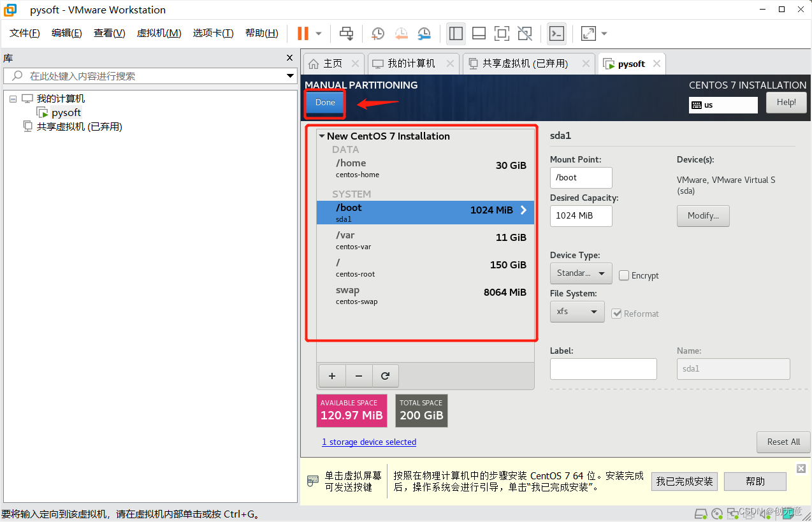Select the / centos-root 150 GiB partition
The image size is (812, 522).
click(426, 268)
